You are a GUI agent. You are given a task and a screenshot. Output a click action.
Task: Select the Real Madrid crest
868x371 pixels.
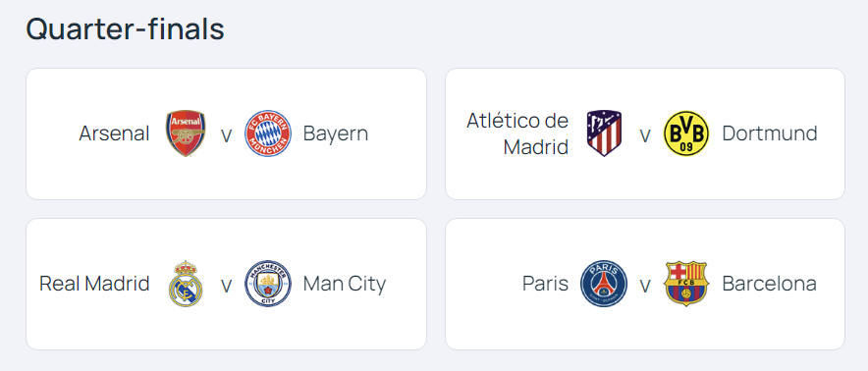tap(186, 284)
